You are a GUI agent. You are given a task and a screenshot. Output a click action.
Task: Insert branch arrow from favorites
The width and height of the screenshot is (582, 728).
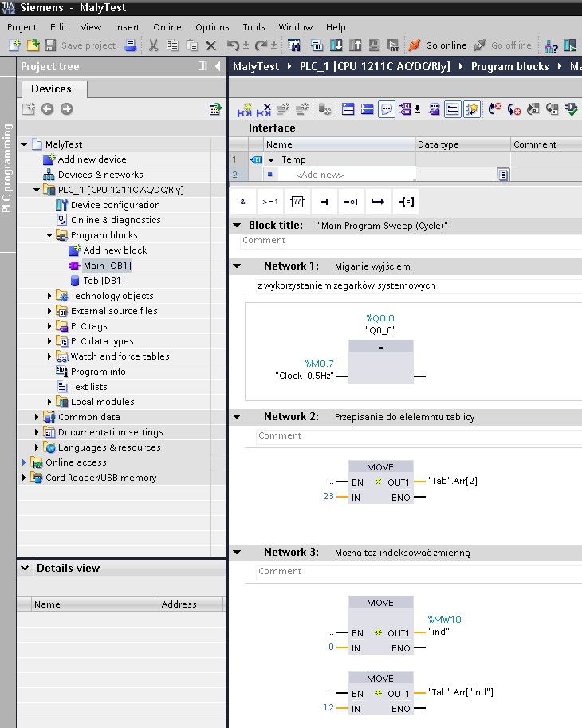(378, 202)
